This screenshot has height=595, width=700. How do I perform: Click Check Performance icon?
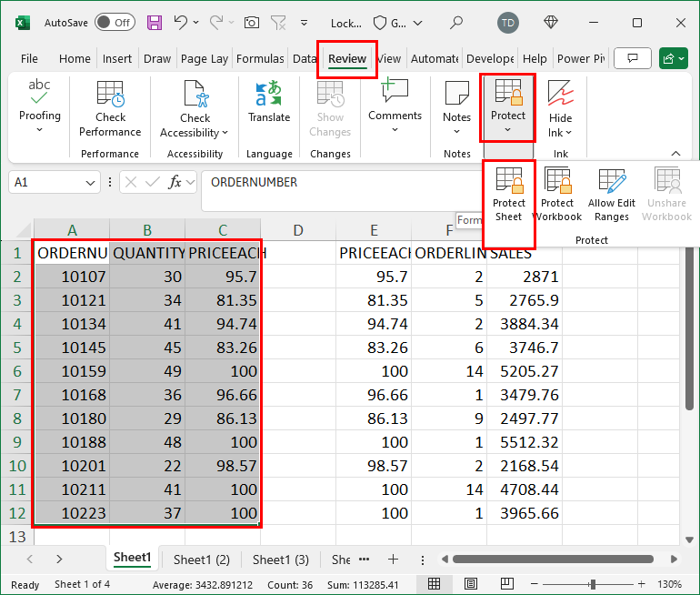110,95
